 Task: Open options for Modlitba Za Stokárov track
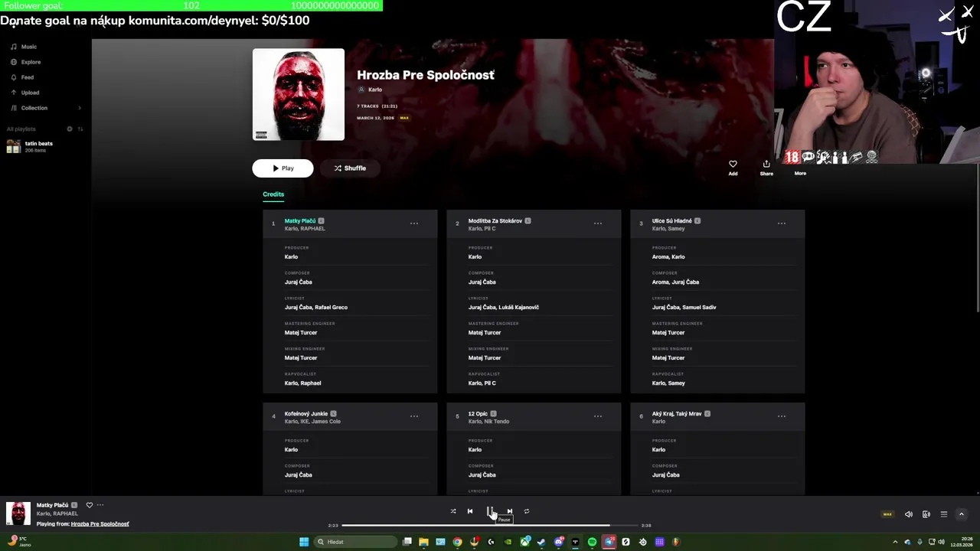tap(598, 223)
